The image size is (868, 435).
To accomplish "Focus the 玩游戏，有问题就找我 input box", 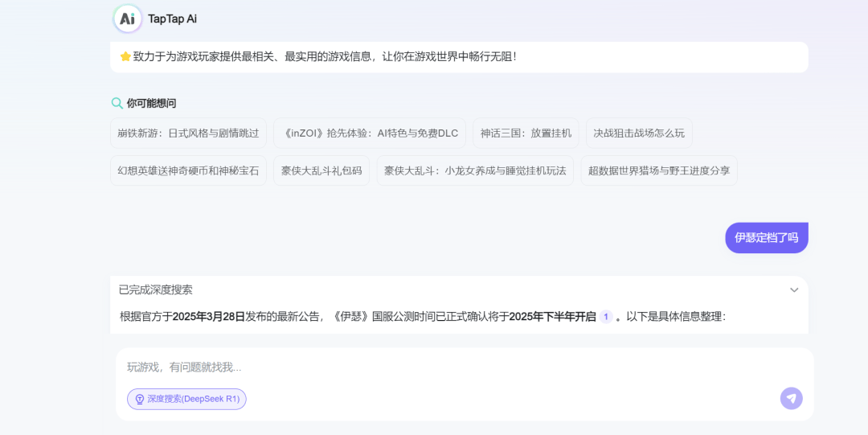I will click(x=465, y=367).
